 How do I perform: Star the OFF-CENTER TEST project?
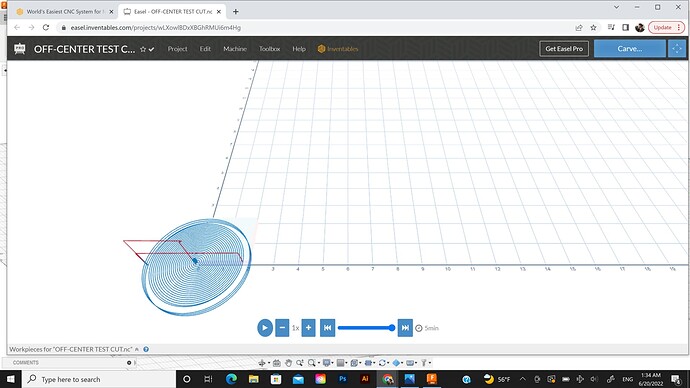click(x=143, y=49)
